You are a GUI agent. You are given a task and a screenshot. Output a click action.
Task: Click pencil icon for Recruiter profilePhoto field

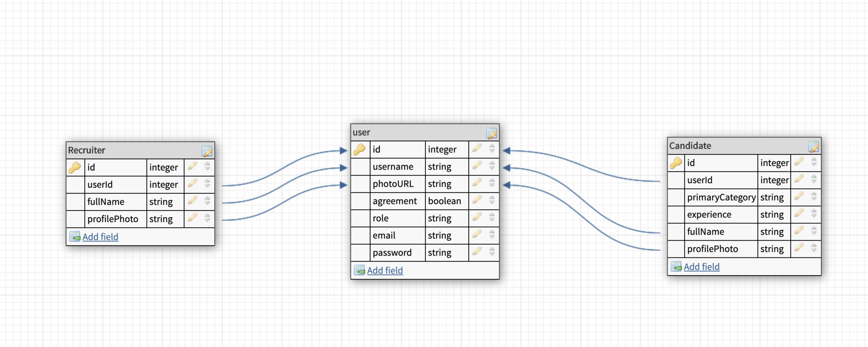click(x=193, y=218)
